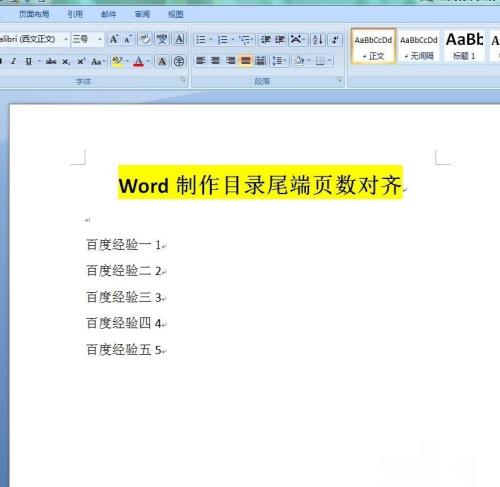This screenshot has height=487, width=500.
Task: Open the 邮件 ribbon tab
Action: [x=109, y=14]
